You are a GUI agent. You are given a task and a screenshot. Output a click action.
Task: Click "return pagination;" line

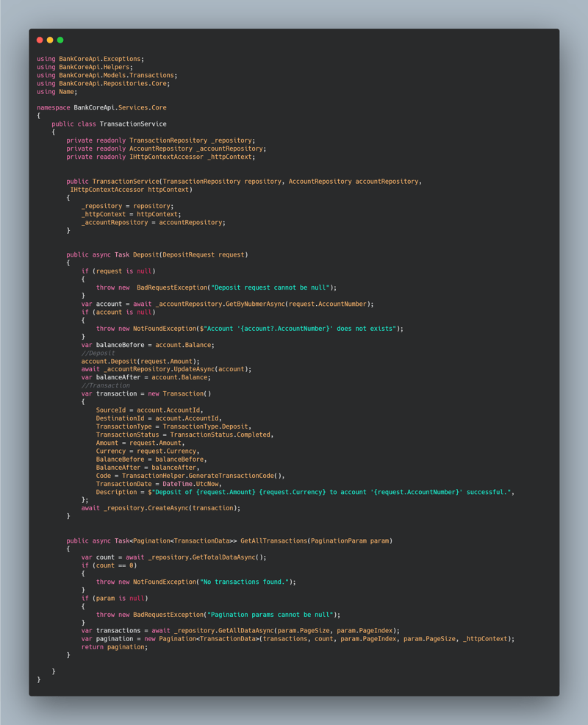click(x=115, y=647)
